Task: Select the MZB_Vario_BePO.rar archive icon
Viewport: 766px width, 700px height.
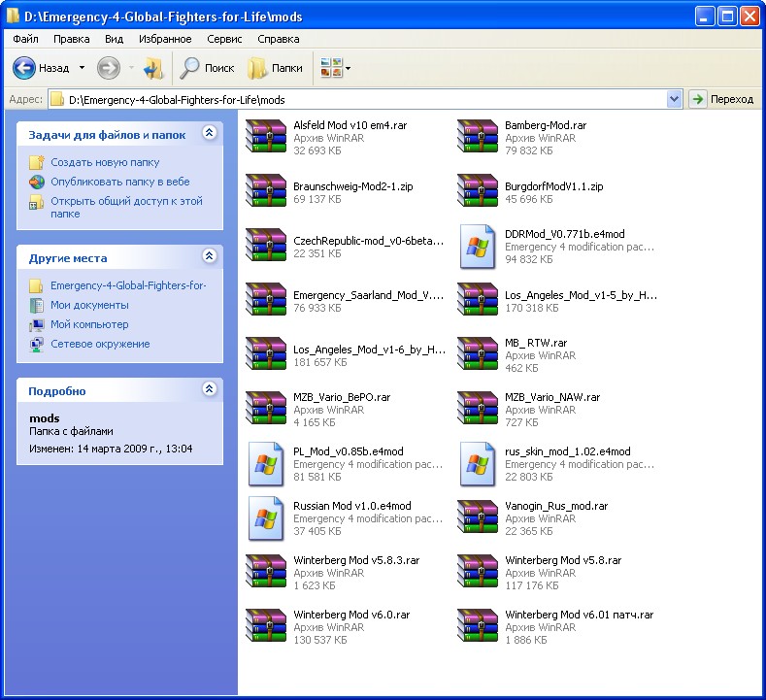Action: click(266, 408)
